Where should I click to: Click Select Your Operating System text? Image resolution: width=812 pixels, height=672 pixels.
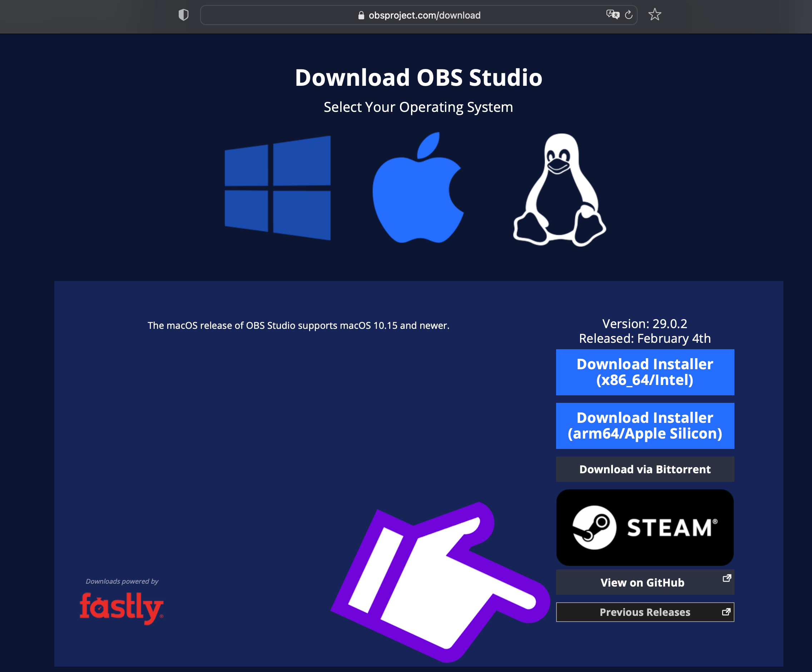click(419, 107)
